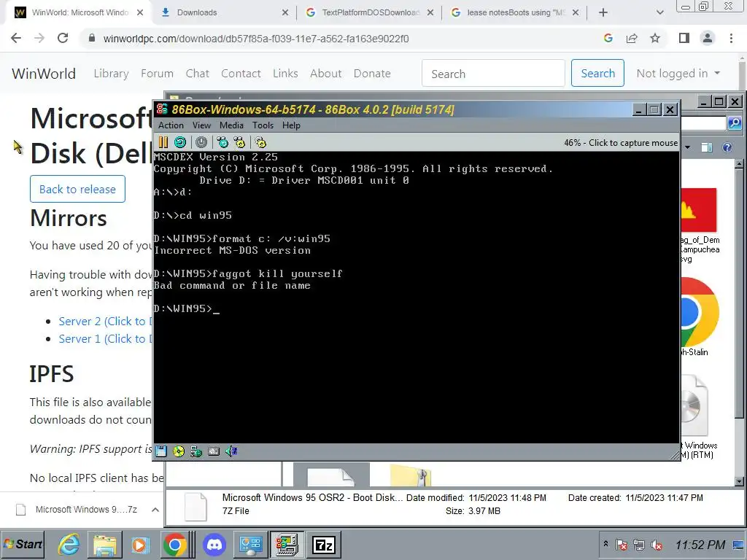Open 86Box Help menu

coord(291,125)
